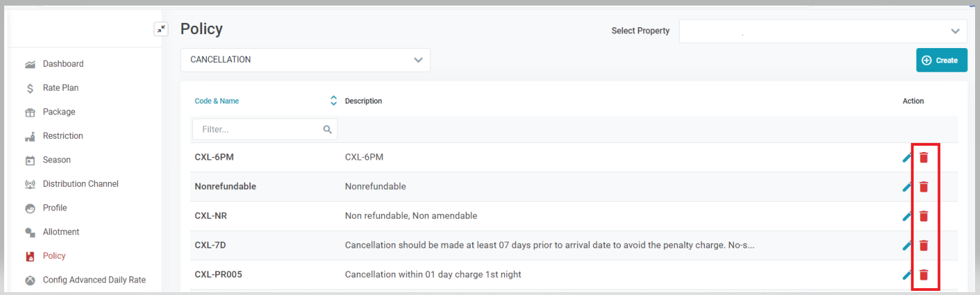The image size is (980, 295).
Task: Open the Dashboard page
Action: [63, 64]
